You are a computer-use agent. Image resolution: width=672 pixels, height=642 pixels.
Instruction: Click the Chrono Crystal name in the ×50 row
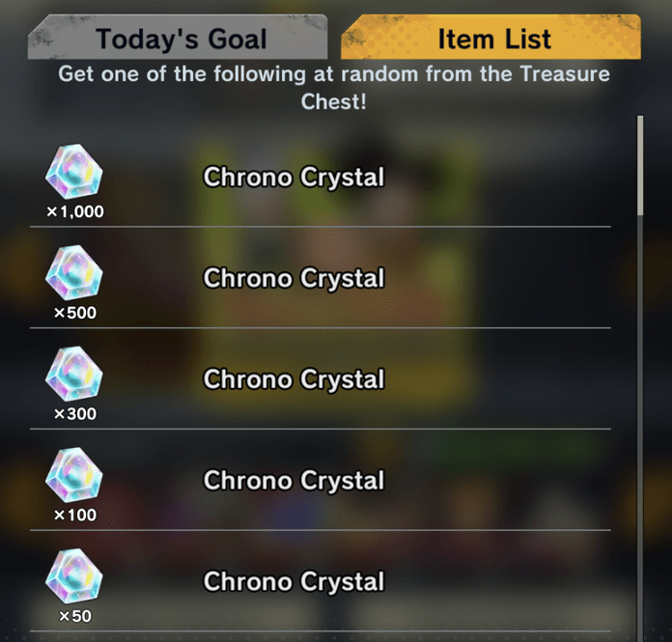[294, 582]
